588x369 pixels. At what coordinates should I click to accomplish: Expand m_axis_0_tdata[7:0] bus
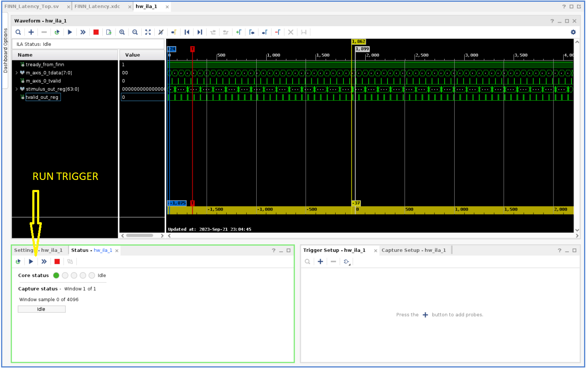click(x=17, y=73)
